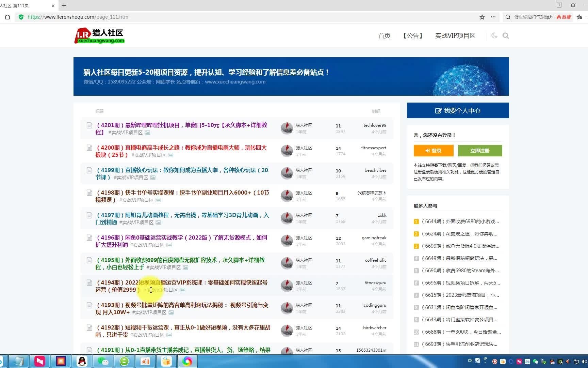
Task: Open colorful swirl app in taskbar
Action: click(187, 361)
